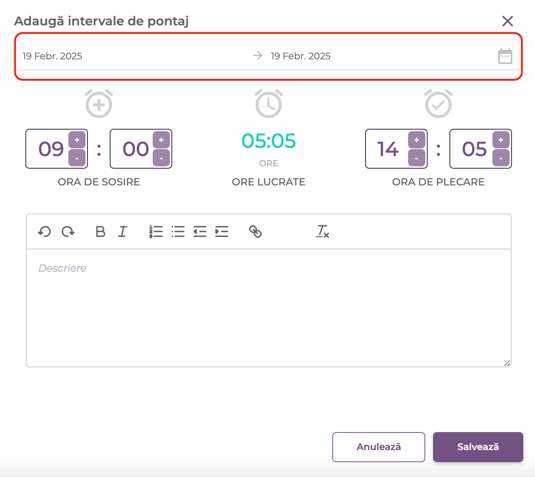535x477 pixels.
Task: Insert a numbered list
Action: [x=156, y=232]
